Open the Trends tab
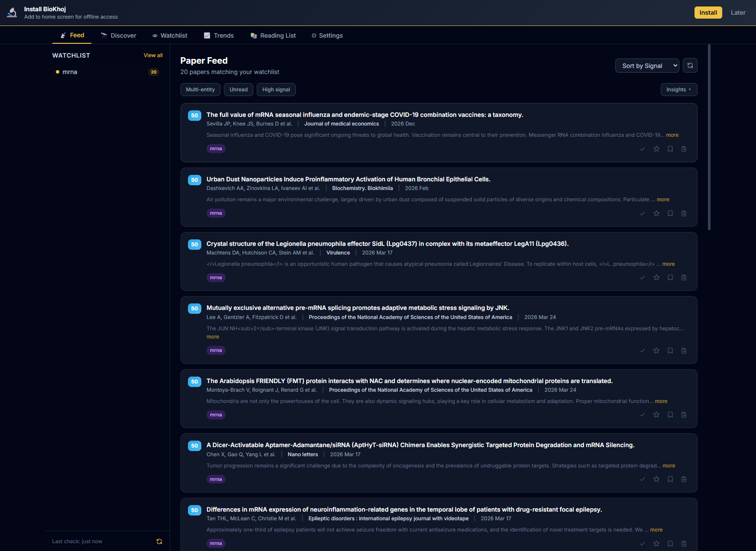This screenshot has height=551, width=756. point(219,35)
